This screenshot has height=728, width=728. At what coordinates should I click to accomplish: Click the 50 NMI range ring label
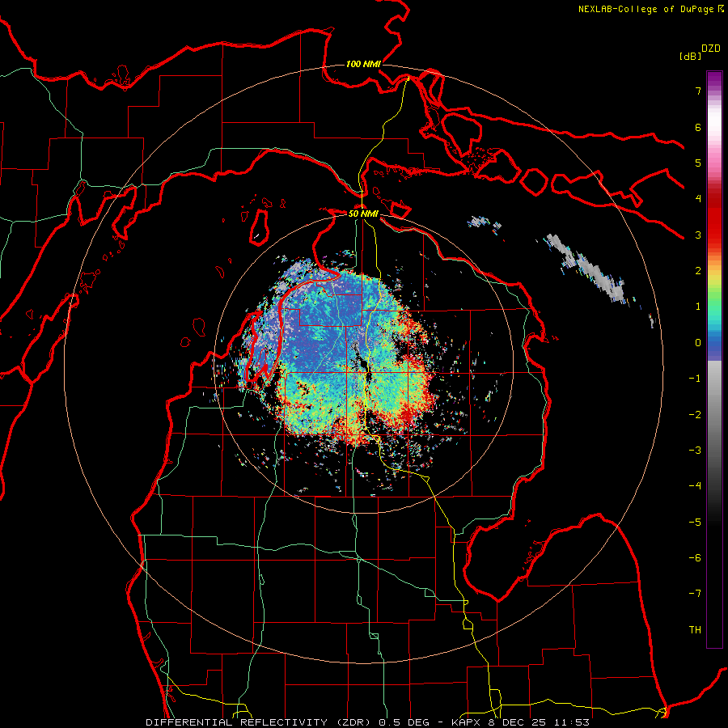[363, 214]
